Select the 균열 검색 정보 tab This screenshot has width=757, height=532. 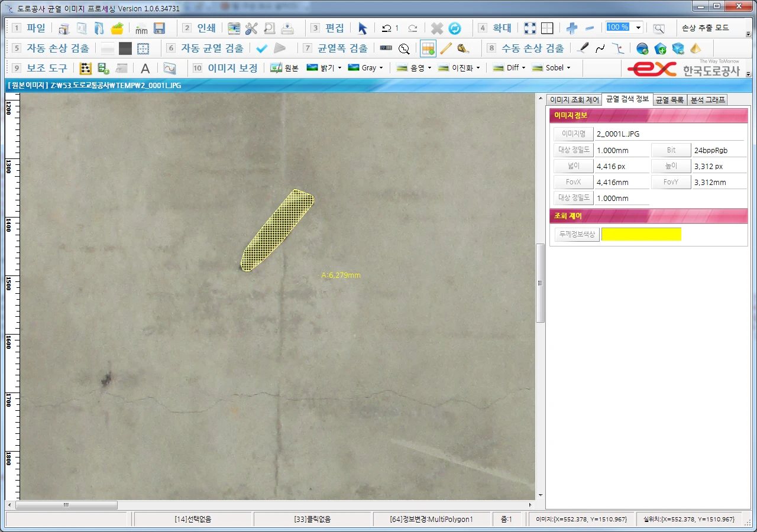click(627, 99)
